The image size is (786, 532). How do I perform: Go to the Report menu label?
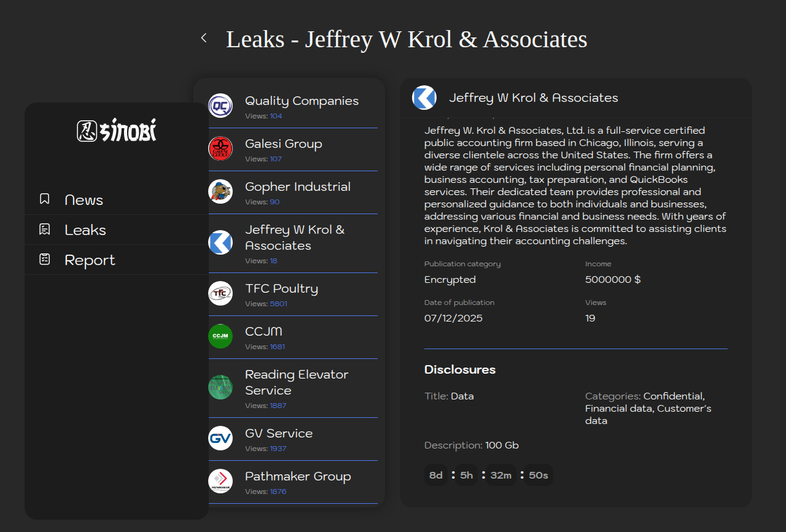coord(90,260)
